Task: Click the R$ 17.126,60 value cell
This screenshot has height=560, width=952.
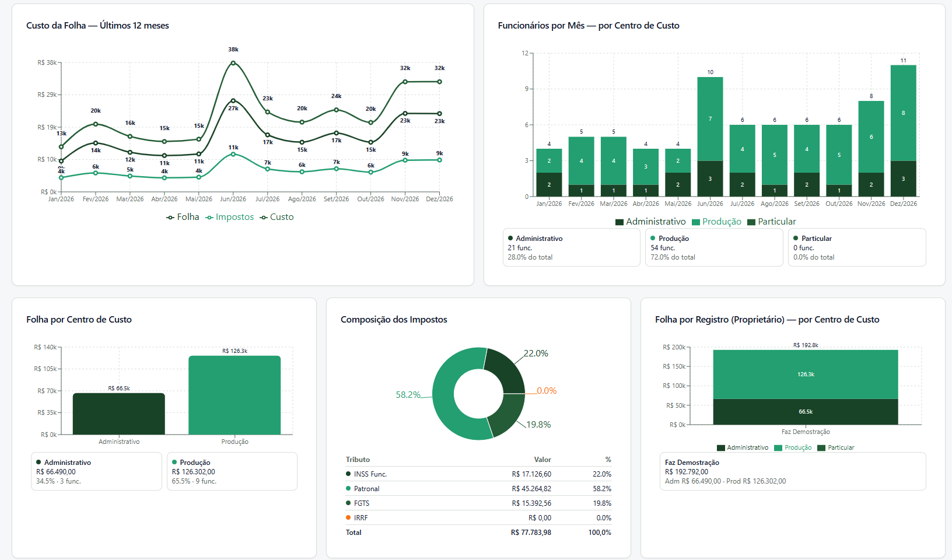Action: tap(531, 474)
